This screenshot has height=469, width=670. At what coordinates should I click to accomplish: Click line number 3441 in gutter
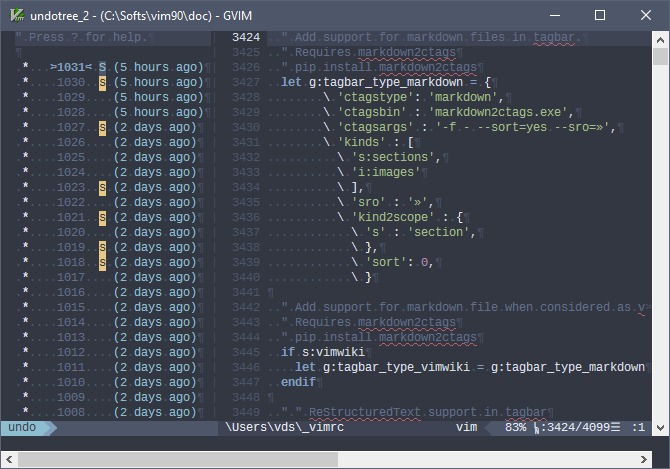point(246,292)
